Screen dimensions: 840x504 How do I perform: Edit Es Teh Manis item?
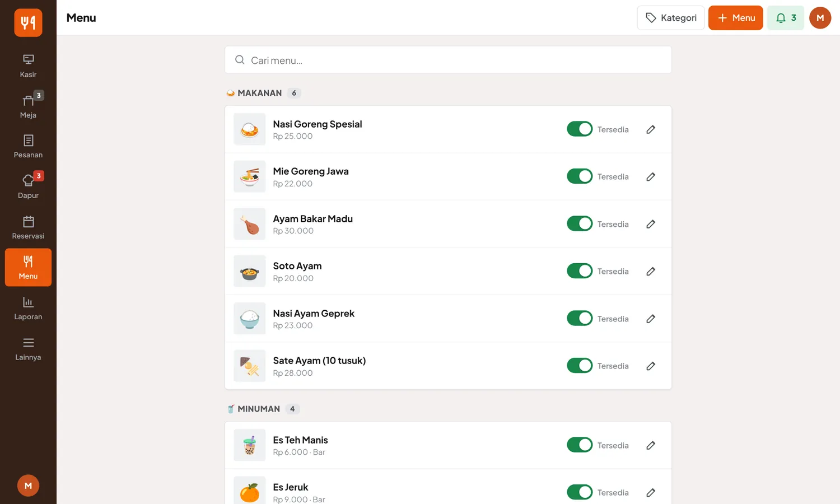pyautogui.click(x=651, y=445)
